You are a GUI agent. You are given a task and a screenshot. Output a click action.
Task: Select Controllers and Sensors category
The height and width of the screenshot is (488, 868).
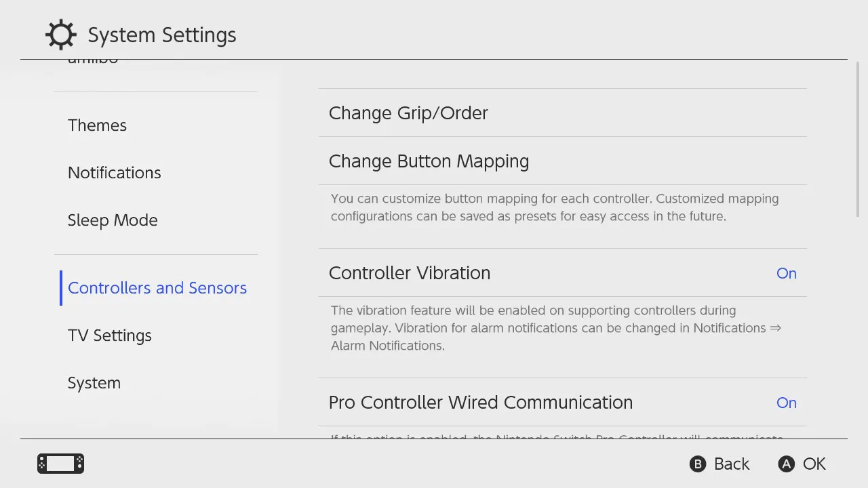pos(157,288)
